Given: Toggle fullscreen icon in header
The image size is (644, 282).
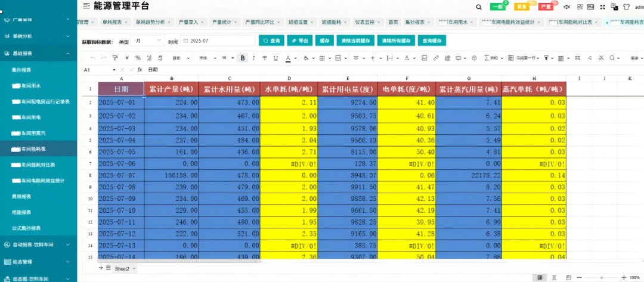Looking at the screenshot, I should pyautogui.click(x=602, y=7).
